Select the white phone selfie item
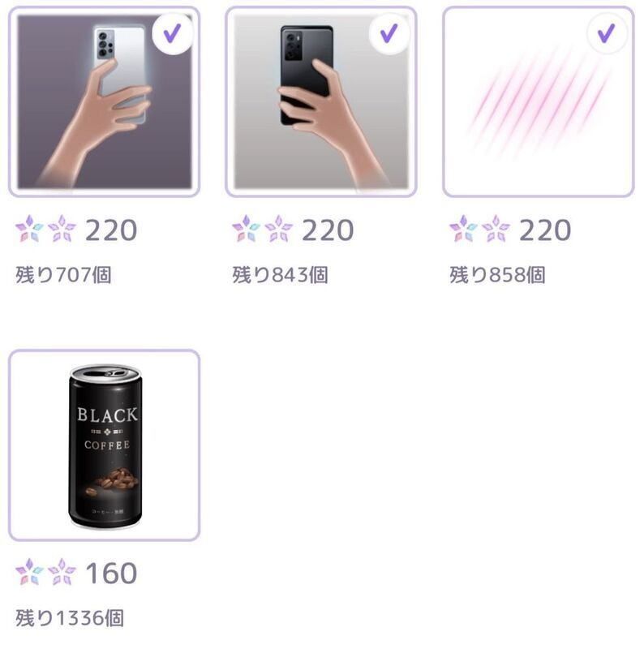The image size is (644, 649). [x=104, y=102]
